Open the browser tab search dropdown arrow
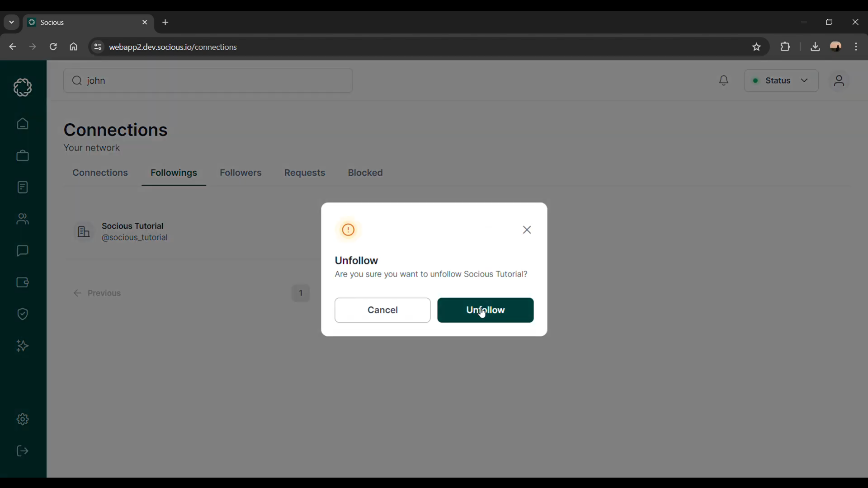This screenshot has height=488, width=868. 11,22
